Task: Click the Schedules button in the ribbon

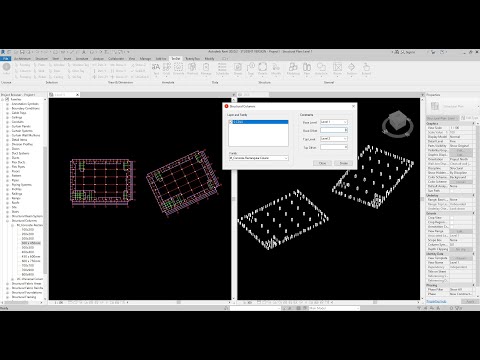Action: pos(222,69)
